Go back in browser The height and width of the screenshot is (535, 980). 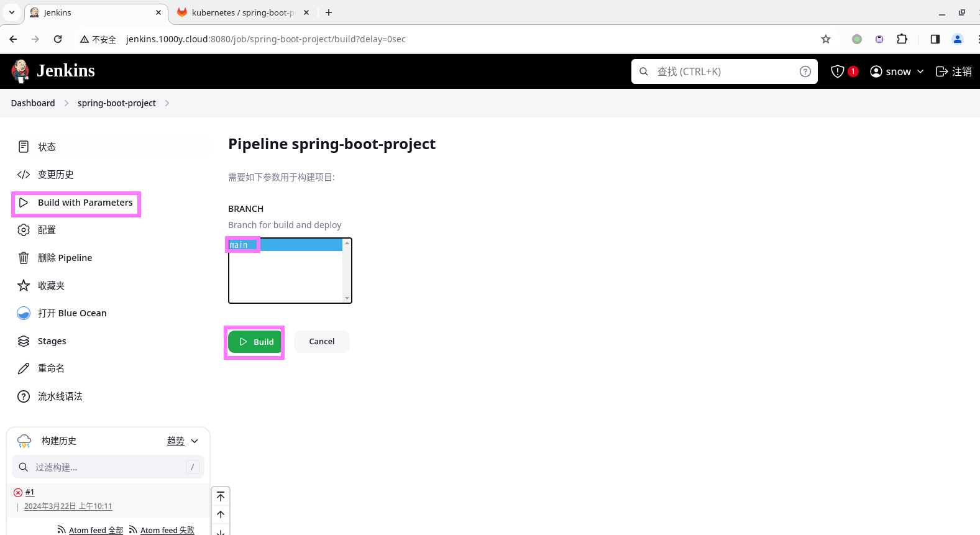click(x=13, y=39)
